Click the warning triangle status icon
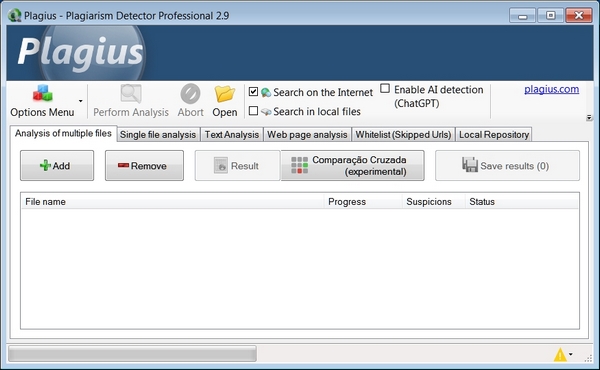600x370 pixels. 560,355
